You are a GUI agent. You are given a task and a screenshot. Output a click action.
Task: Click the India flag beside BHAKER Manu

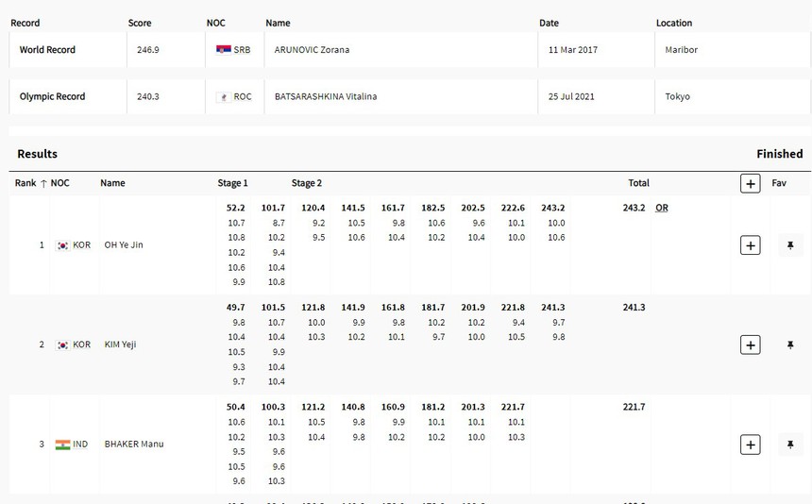pos(62,445)
